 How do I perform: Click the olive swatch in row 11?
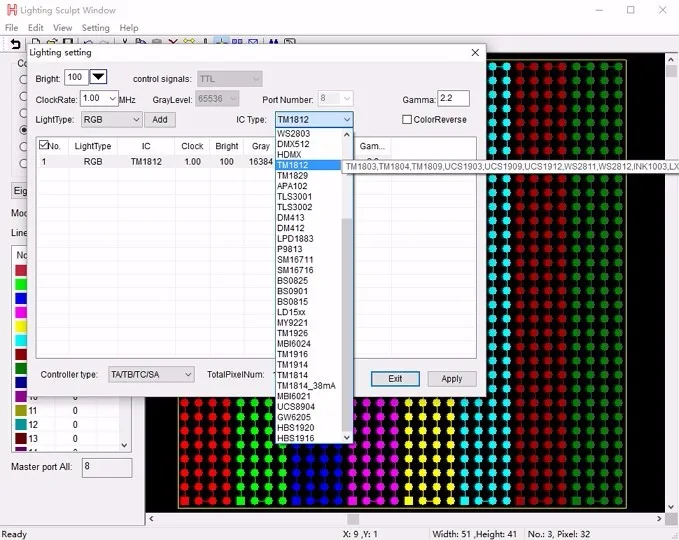21,410
